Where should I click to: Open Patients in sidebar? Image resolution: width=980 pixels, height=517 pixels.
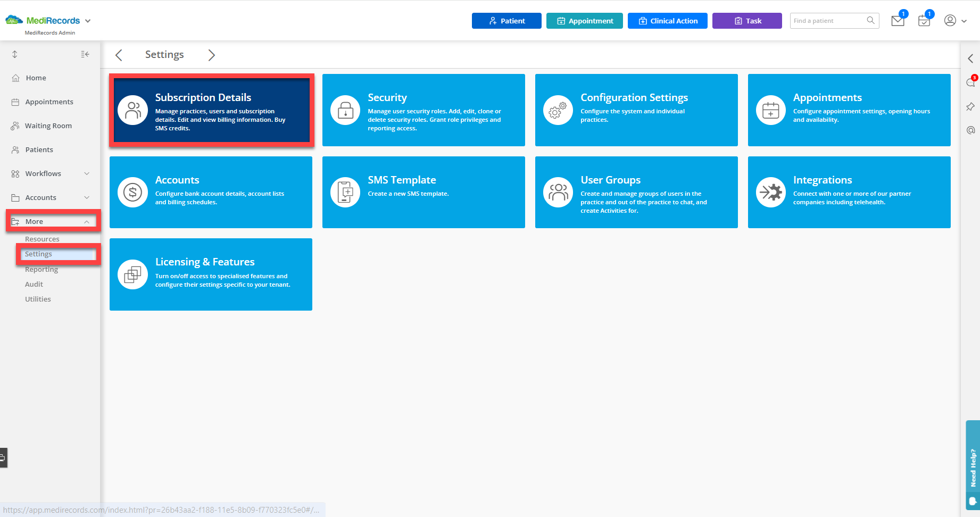tap(39, 149)
